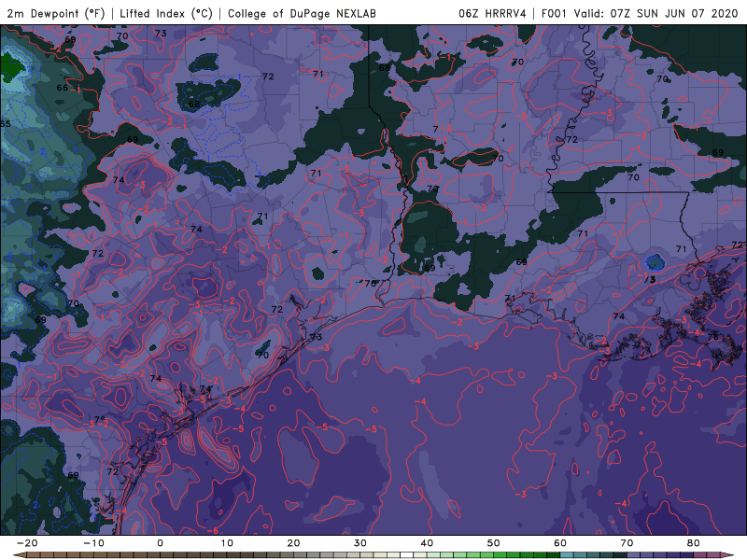Click the 'F001' forecast hour label
Image resolution: width=747 pixels, height=560 pixels.
click(x=554, y=13)
